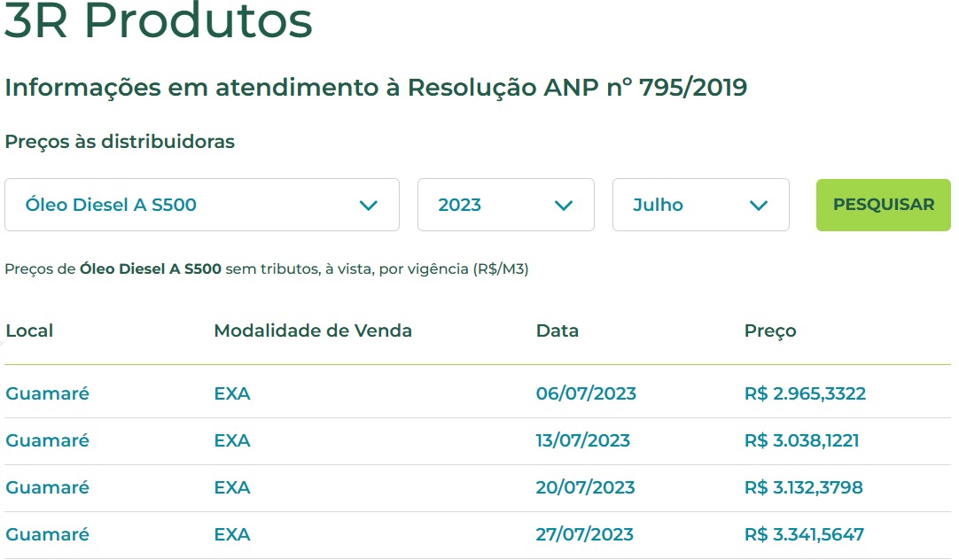Viewport: 959px width, 560px height.
Task: Select the price R$ 3.341,5647
Action: (804, 535)
